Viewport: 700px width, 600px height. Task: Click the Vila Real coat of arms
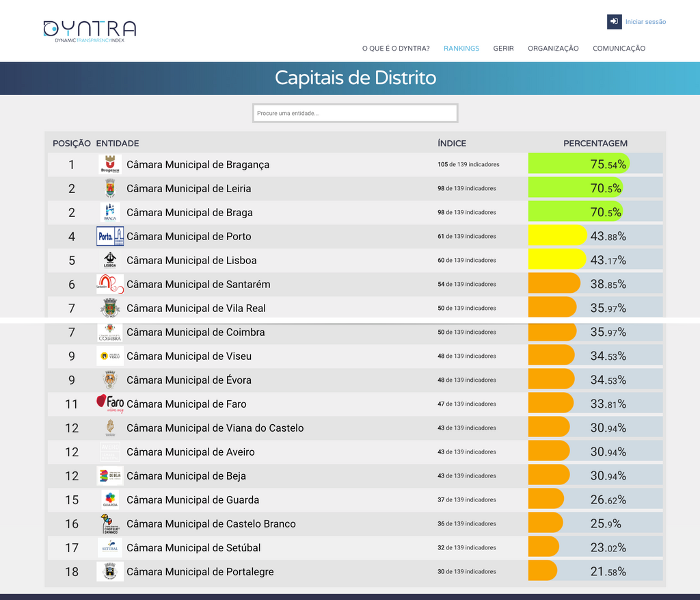tap(110, 309)
